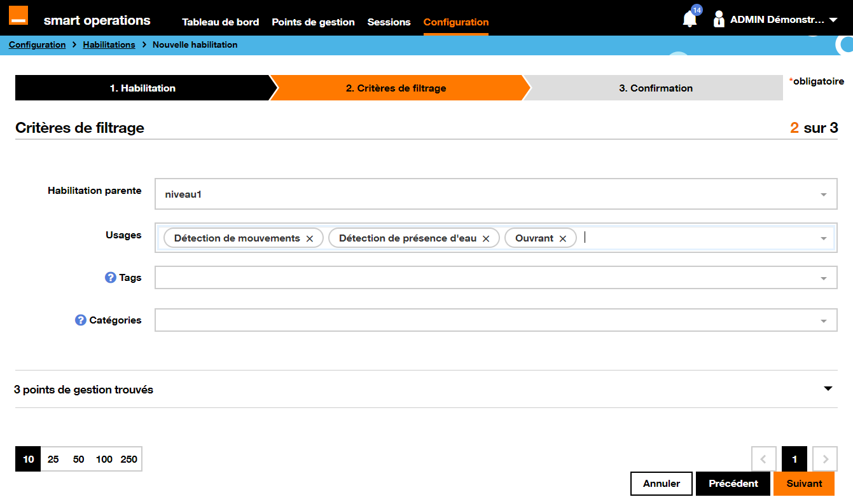
Task: Remove the "Détection de mouvements" chip
Action: 310,238
